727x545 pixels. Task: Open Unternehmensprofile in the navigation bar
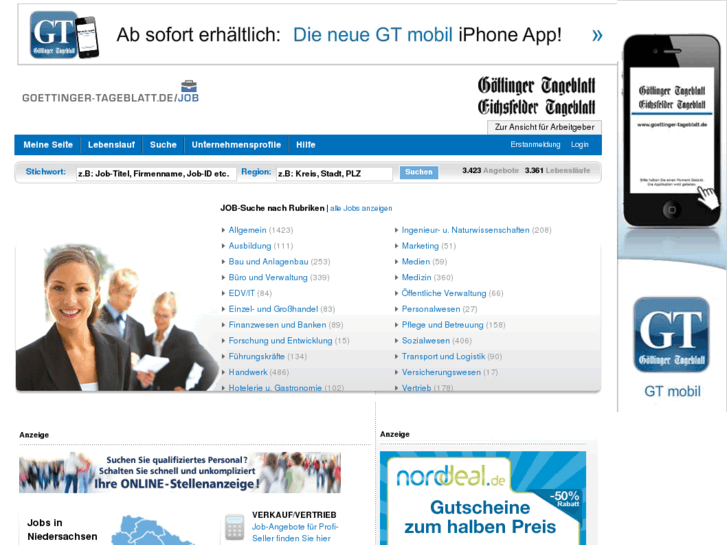pyautogui.click(x=236, y=145)
